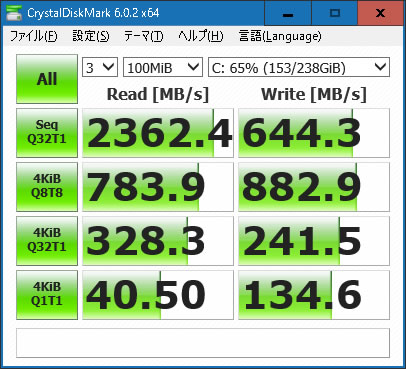Open the 設定(S) menu

[91, 36]
